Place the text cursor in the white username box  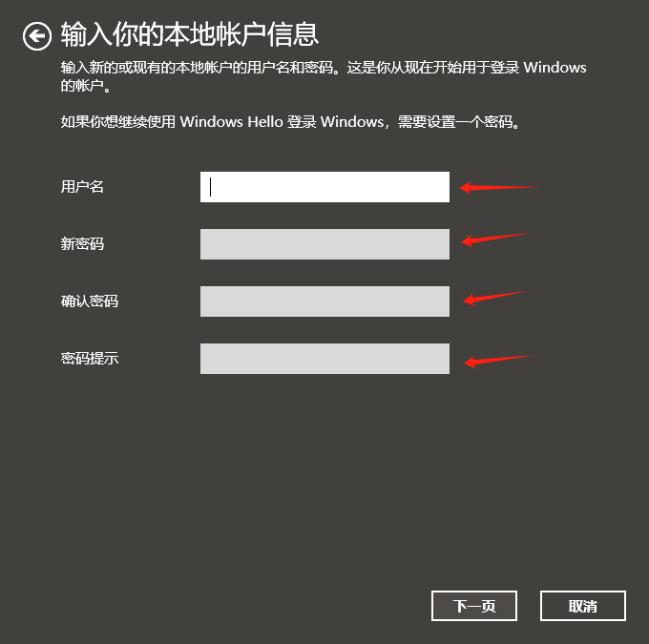click(x=324, y=187)
